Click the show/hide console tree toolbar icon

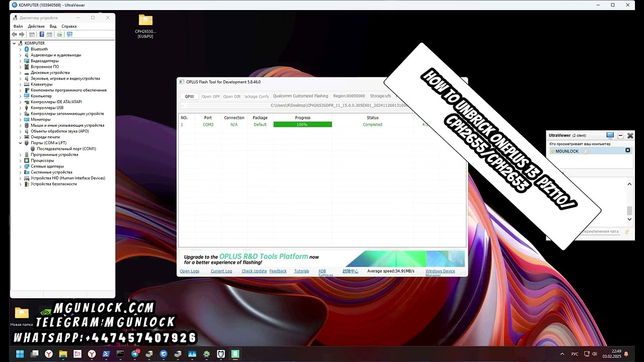tap(32, 34)
